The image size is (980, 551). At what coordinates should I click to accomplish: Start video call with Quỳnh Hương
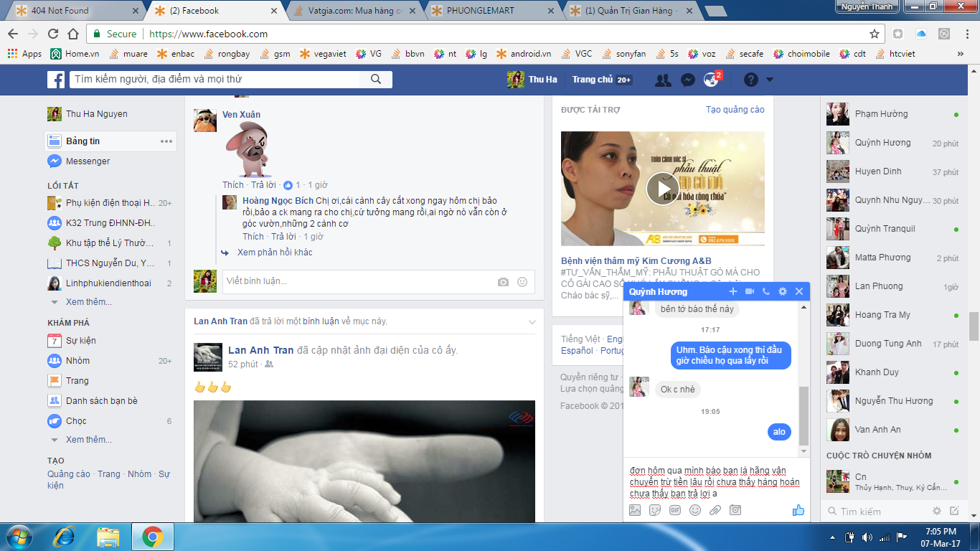(x=750, y=291)
